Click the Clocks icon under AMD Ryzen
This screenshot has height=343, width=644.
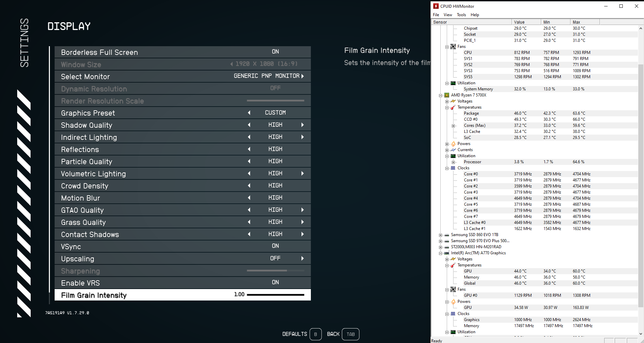453,168
